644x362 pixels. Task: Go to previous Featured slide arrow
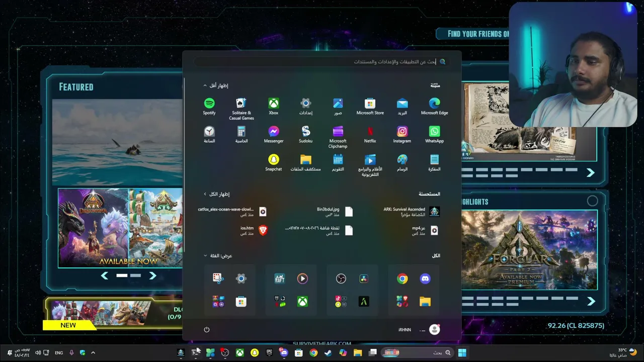pos(105,276)
